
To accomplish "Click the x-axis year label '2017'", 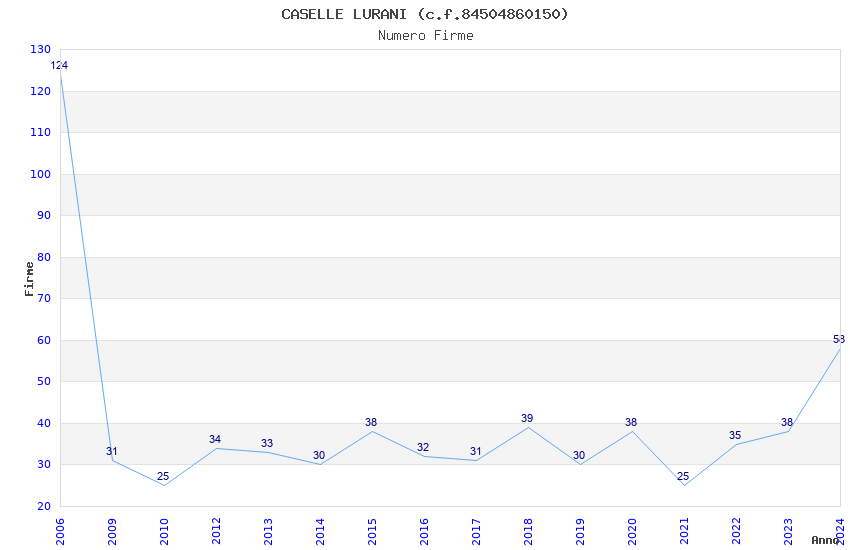I will click(x=476, y=532).
